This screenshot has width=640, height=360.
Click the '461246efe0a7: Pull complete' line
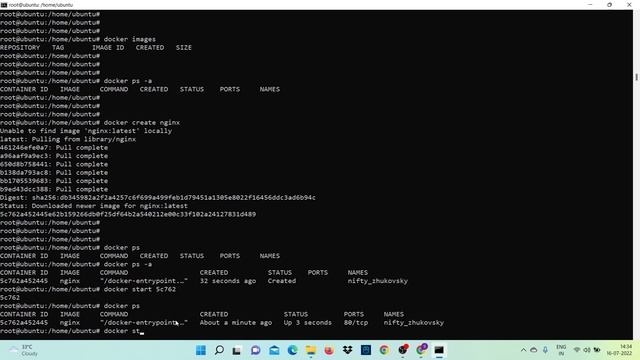tap(54, 147)
